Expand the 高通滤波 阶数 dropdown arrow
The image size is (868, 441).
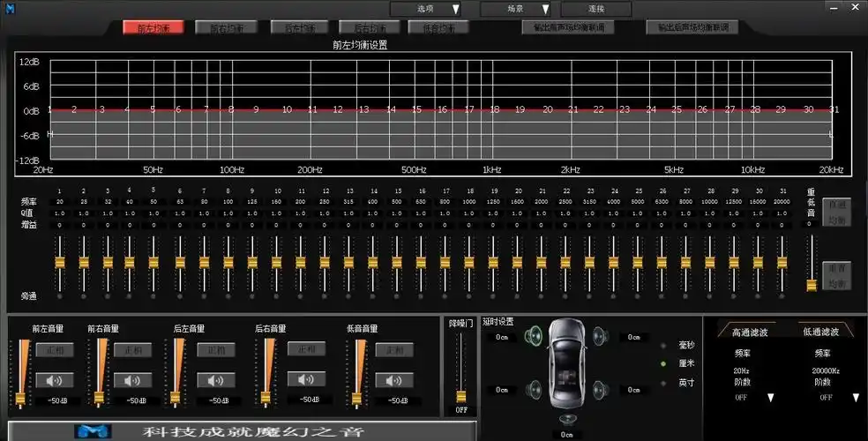point(769,398)
